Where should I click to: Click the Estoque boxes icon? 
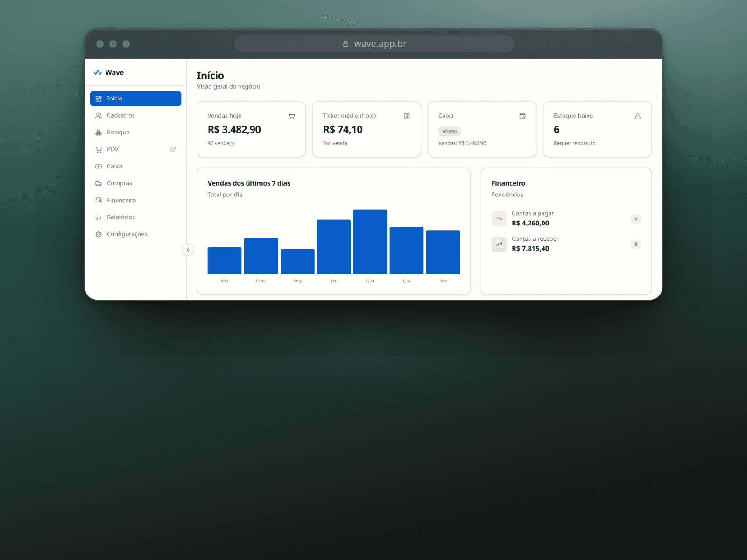pos(99,133)
